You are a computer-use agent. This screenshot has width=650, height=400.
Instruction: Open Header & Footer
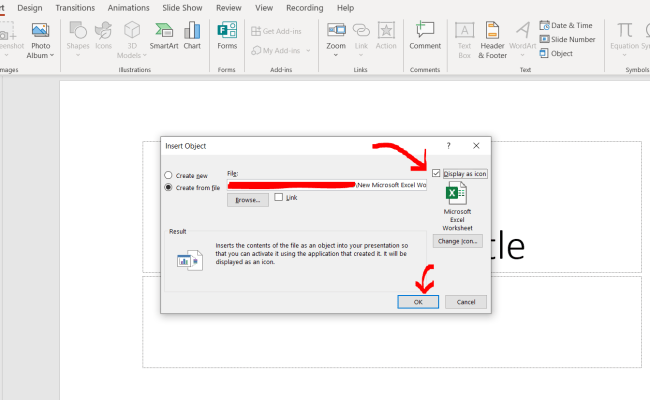492,41
